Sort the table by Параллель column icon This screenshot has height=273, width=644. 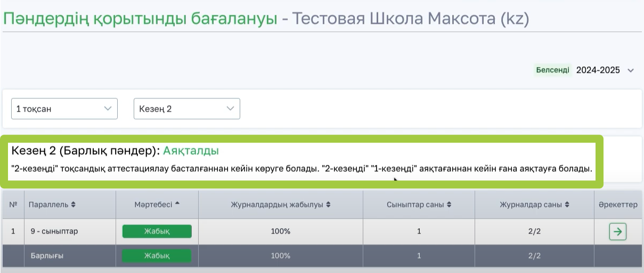(x=74, y=205)
